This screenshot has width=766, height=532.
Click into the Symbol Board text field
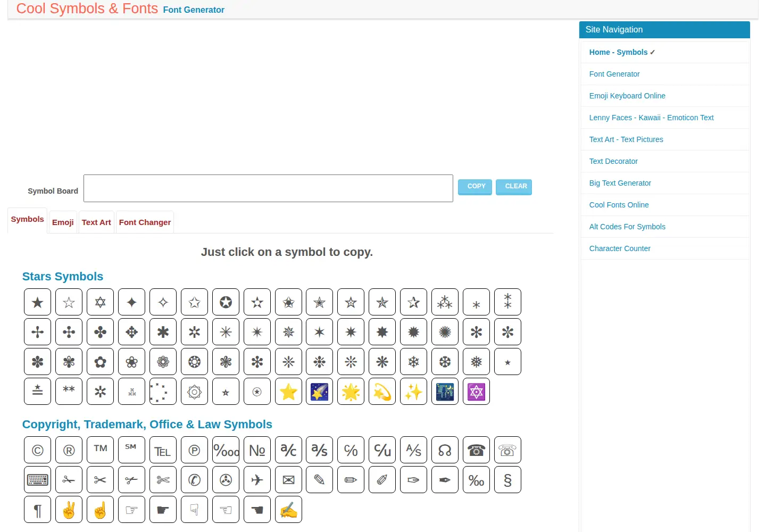pos(268,188)
